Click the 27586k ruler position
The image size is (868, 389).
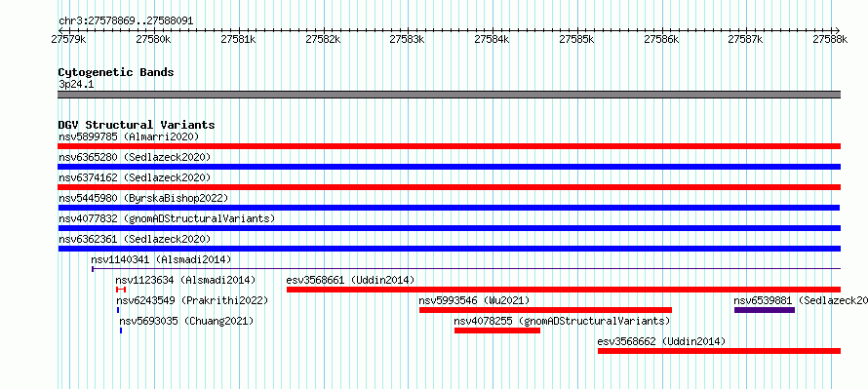point(661,39)
